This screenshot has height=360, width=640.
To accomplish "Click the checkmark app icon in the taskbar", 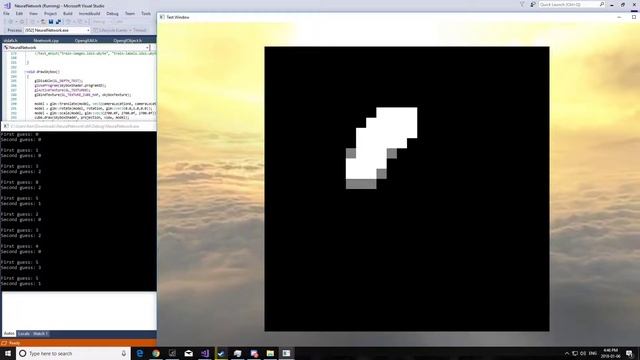I will [x=221, y=353].
